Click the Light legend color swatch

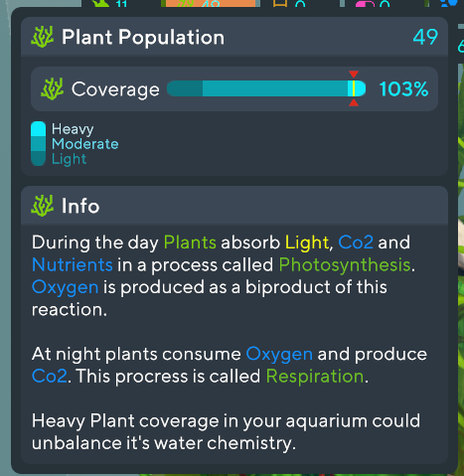pos(38,159)
